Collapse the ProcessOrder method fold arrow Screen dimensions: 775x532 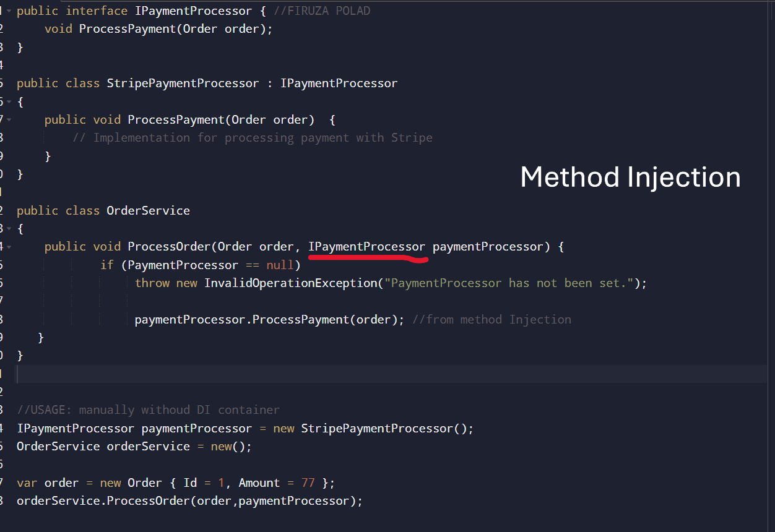click(x=9, y=247)
